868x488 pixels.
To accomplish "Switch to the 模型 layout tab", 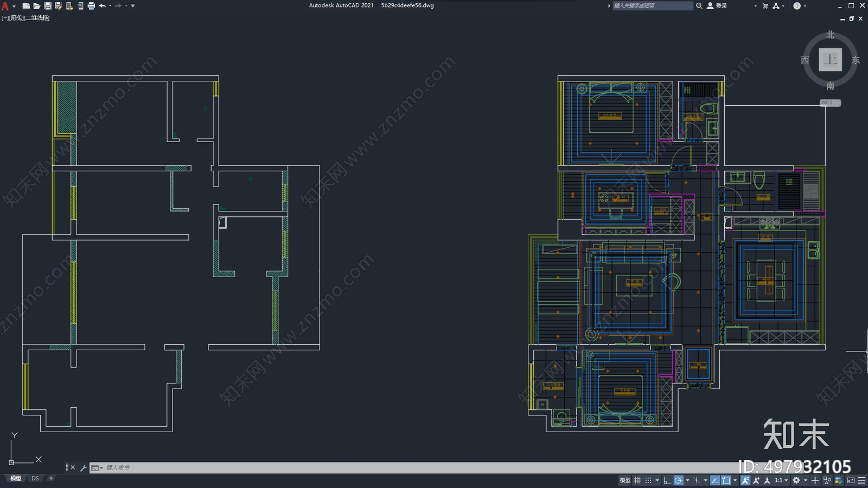I will click(16, 478).
